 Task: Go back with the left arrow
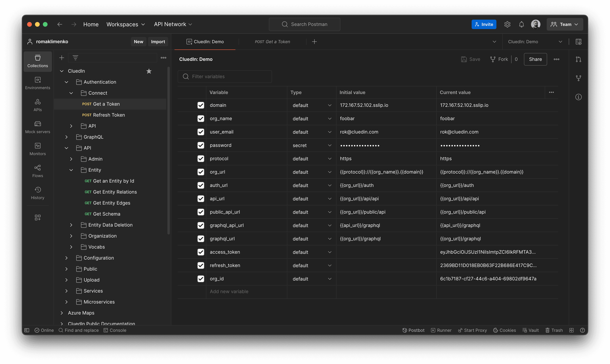(x=60, y=24)
